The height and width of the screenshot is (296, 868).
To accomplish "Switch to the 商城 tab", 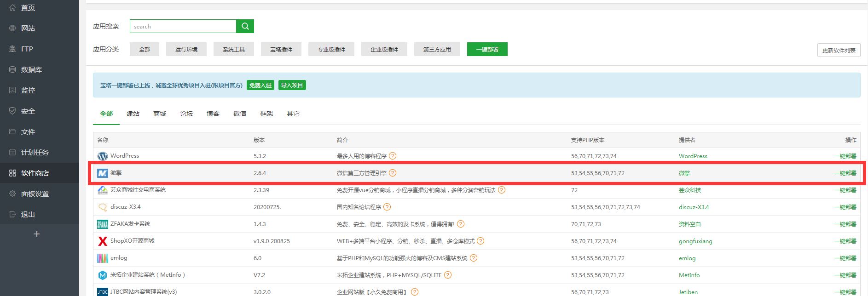I will pyautogui.click(x=160, y=114).
